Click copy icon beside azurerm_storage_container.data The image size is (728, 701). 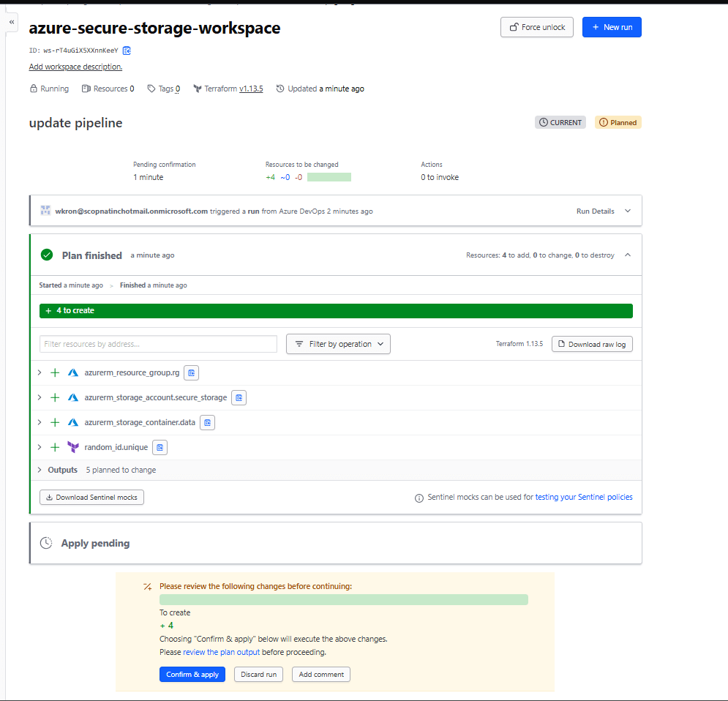(208, 423)
